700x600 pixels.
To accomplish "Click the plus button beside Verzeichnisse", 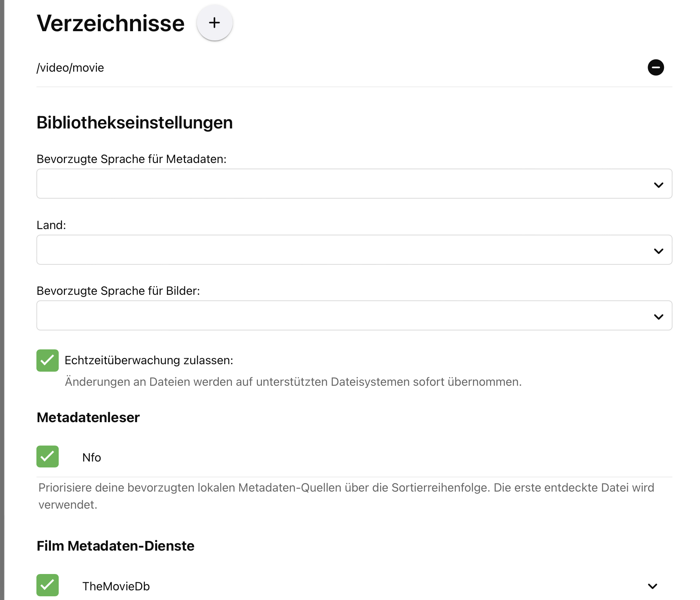I will coord(214,23).
